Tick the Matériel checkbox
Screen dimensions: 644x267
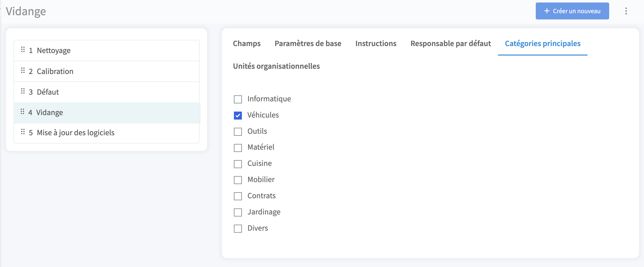click(x=238, y=148)
